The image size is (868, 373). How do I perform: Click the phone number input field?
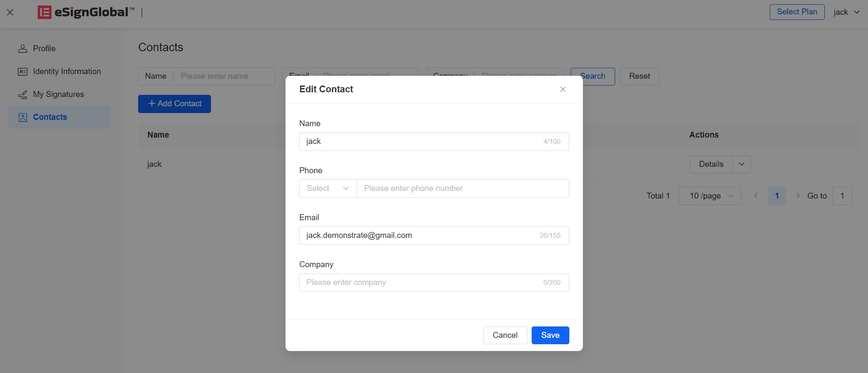tap(463, 188)
